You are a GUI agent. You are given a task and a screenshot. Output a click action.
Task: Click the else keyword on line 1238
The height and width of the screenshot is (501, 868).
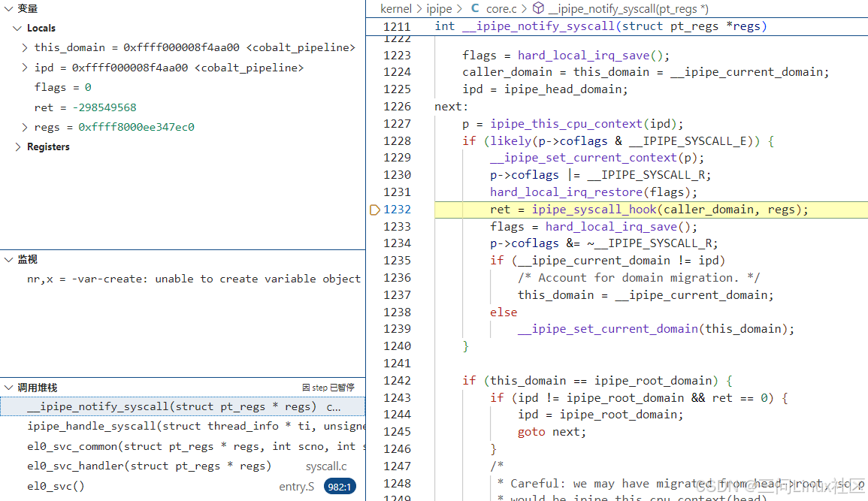[504, 312]
